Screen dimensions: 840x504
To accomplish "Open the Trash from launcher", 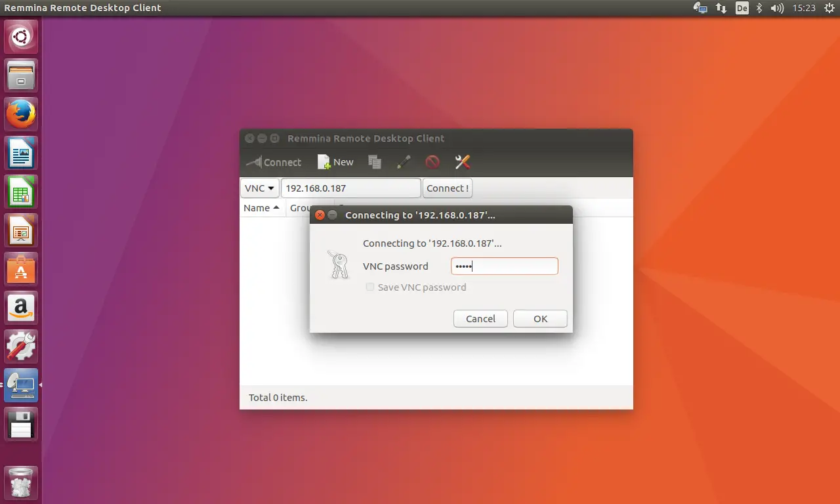I will click(21, 483).
